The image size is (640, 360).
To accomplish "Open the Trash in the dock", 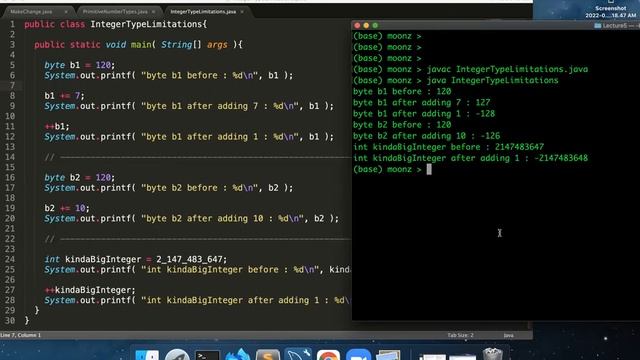I will tap(492, 354).
